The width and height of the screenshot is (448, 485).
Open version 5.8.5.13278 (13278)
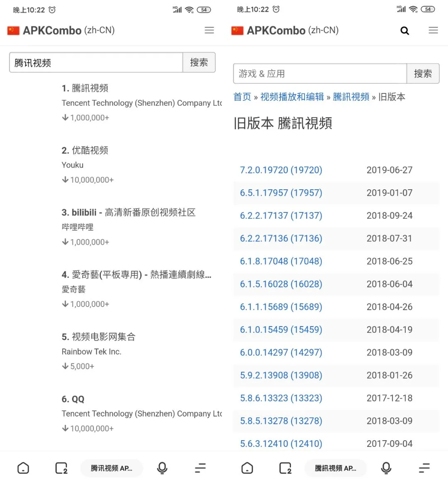click(281, 421)
